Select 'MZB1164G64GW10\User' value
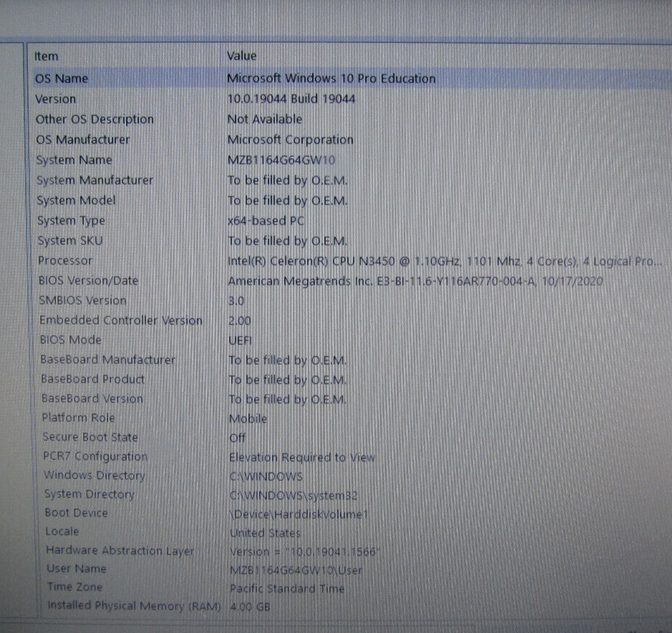The height and width of the screenshot is (633, 672). pyautogui.click(x=296, y=571)
